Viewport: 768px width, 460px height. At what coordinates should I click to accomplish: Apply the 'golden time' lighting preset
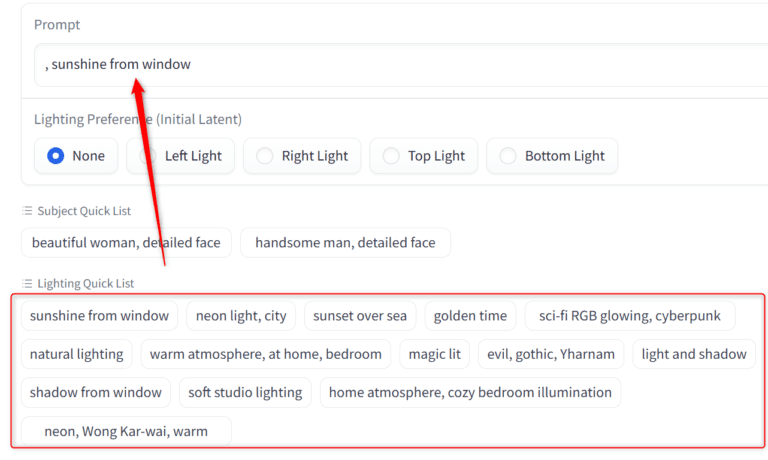[x=470, y=316]
